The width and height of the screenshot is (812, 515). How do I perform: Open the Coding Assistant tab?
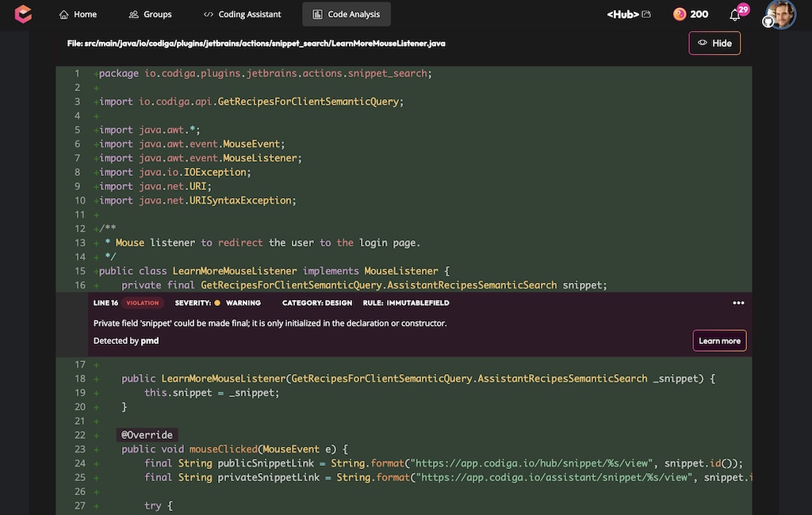(x=243, y=14)
